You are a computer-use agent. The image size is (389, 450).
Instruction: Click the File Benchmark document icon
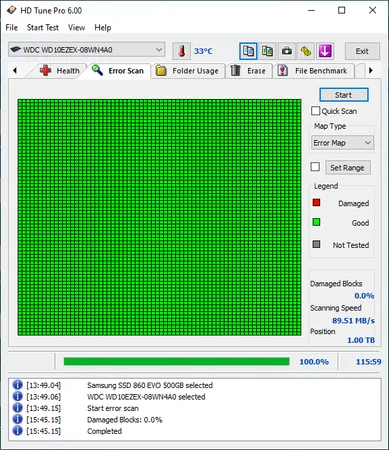pyautogui.click(x=283, y=70)
